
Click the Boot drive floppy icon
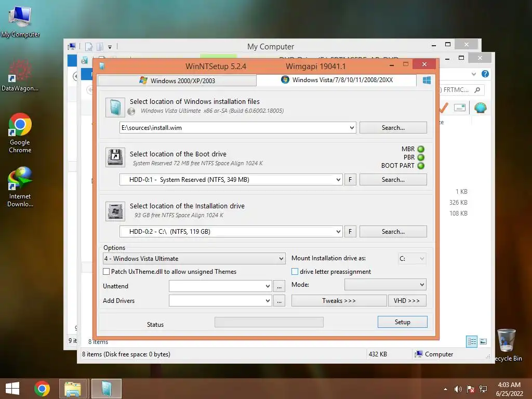pyautogui.click(x=115, y=157)
